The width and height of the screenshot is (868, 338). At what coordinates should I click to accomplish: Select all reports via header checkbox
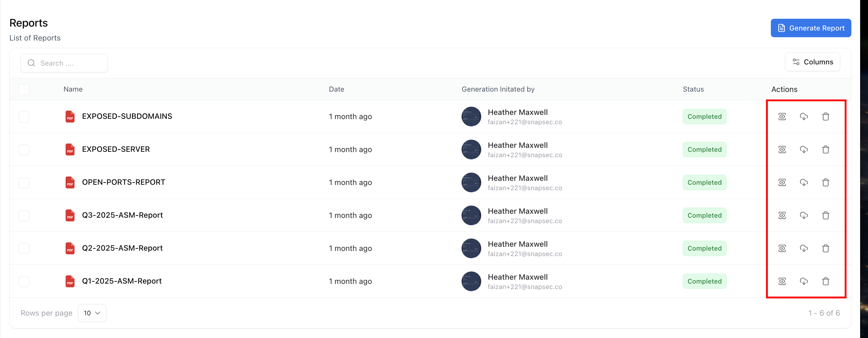pos(24,89)
